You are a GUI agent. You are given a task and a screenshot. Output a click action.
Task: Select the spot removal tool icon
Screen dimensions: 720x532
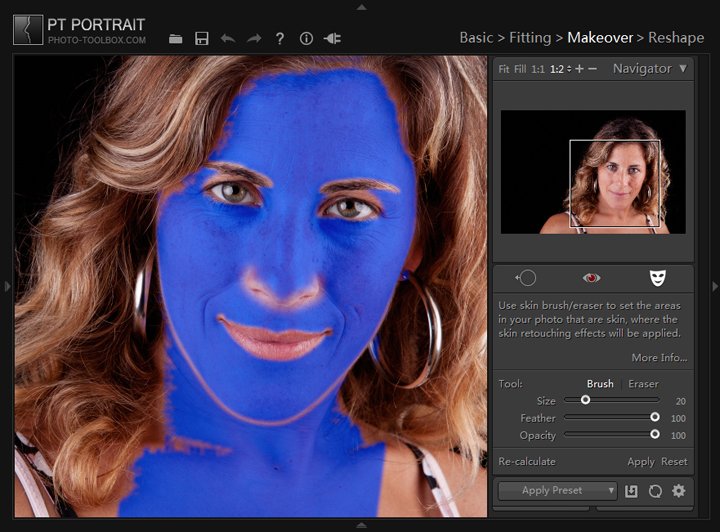point(526,278)
